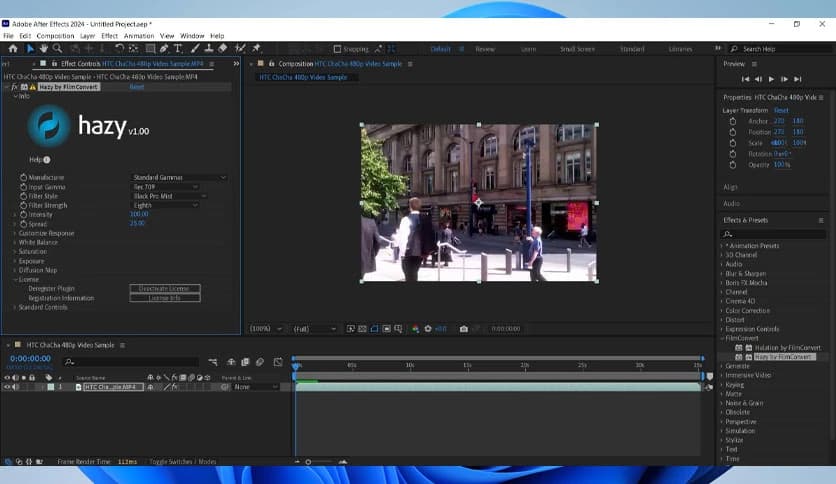Screen dimensions: 836x484
Task: Select the Rotation tool
Action: coord(119,49)
